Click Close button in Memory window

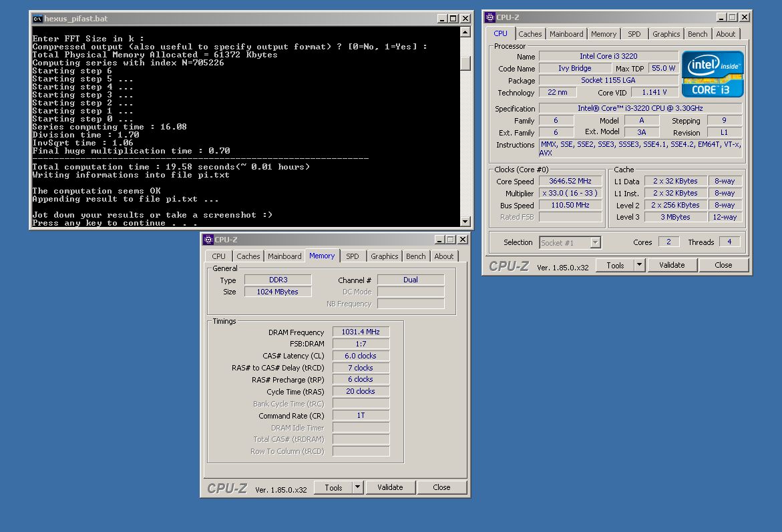(x=441, y=488)
